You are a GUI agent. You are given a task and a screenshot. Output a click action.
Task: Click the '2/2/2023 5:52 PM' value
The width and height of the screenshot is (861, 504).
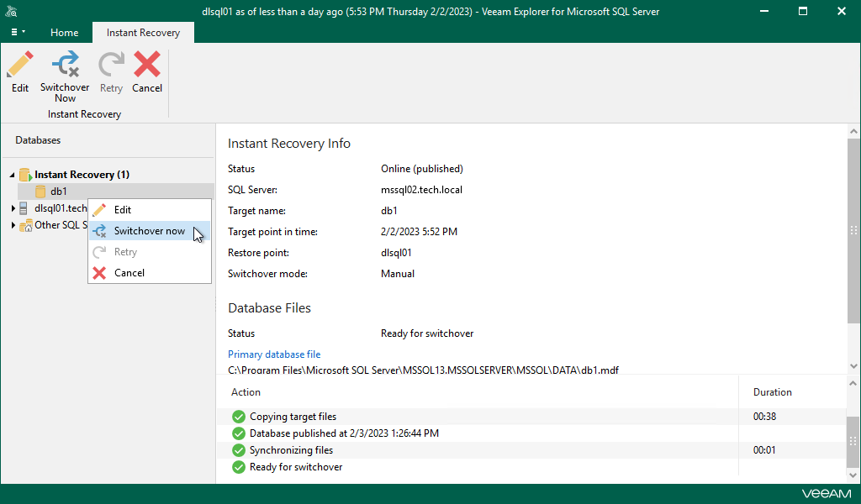coord(419,232)
